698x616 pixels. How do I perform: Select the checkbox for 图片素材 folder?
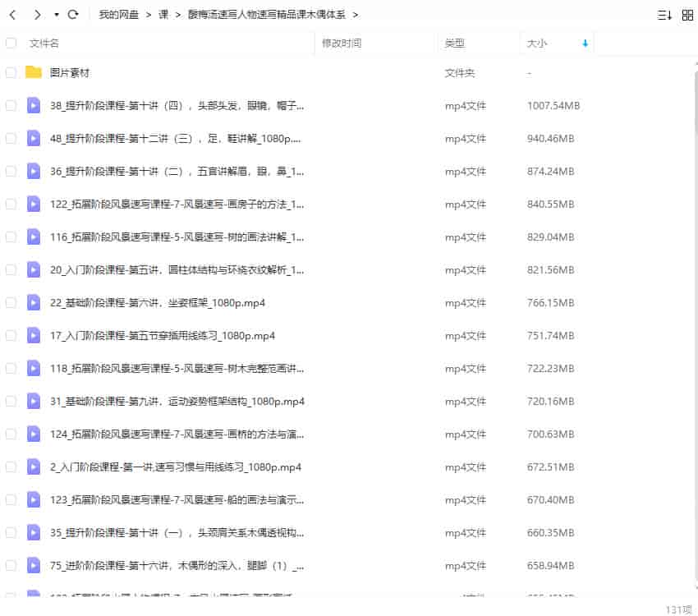[11, 72]
